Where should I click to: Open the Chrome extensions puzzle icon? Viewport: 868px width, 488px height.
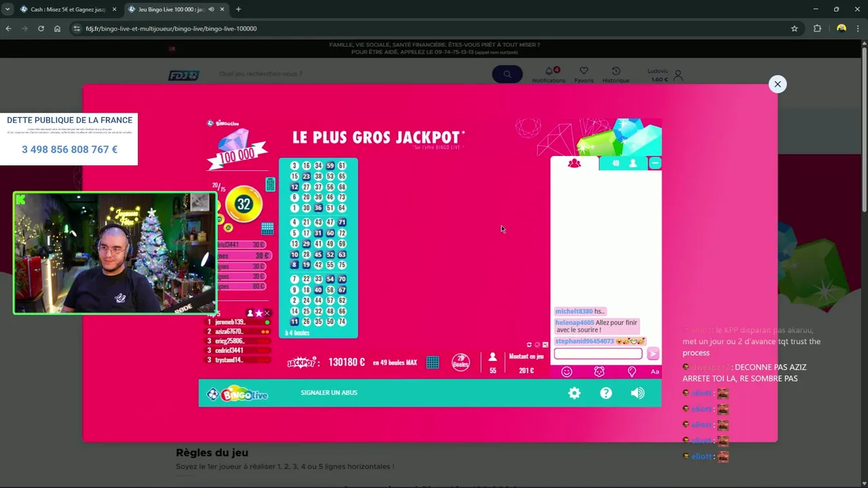[x=817, y=28]
